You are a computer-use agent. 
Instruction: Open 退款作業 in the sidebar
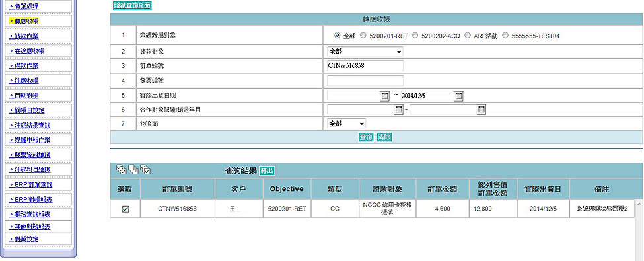[24, 66]
